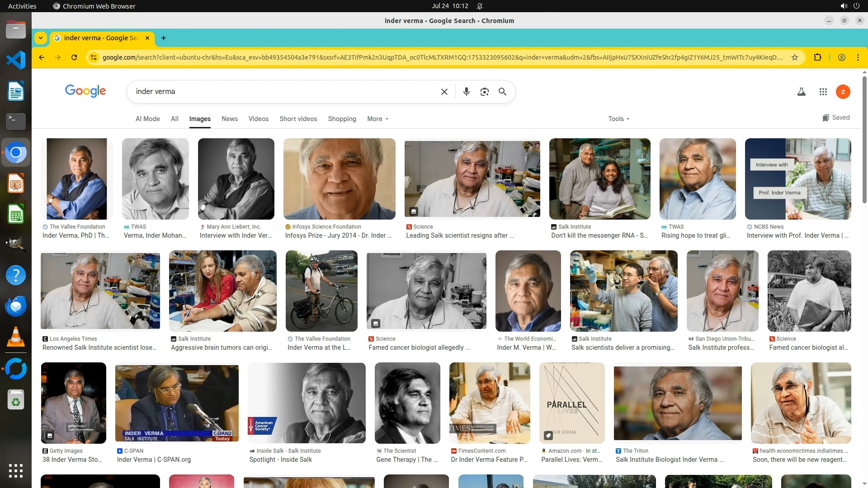The width and height of the screenshot is (868, 488).
Task: Open the Chromium extensions puzzle icon
Action: [x=817, y=57]
